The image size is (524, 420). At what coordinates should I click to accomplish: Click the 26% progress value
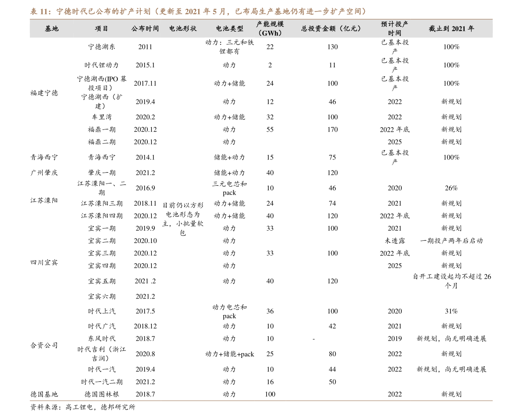(451, 188)
